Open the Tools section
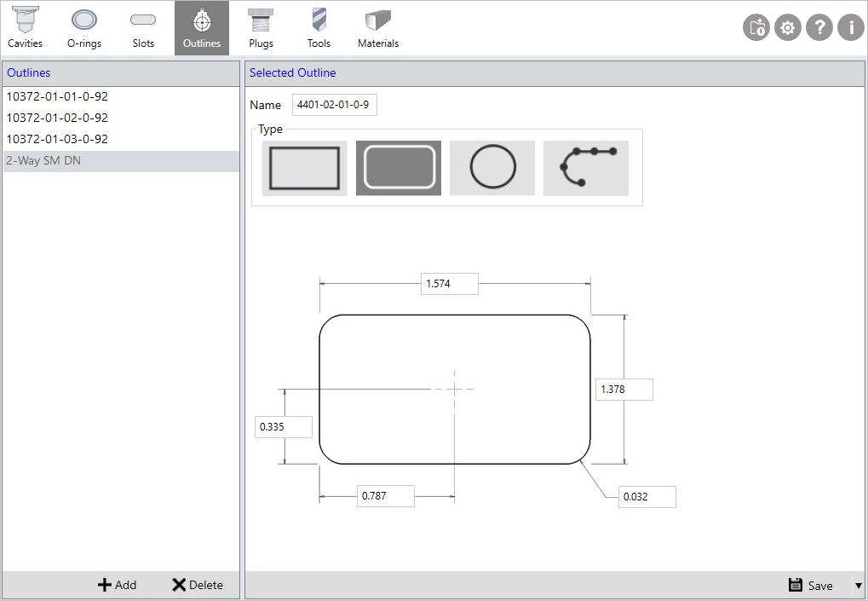Viewport: 868px width, 601px height. pyautogui.click(x=319, y=27)
